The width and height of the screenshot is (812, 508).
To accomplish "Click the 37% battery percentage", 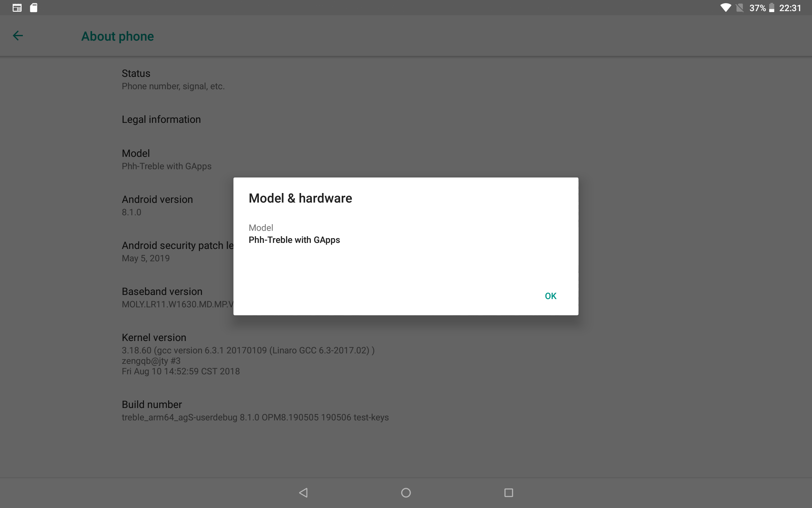I will [x=758, y=8].
